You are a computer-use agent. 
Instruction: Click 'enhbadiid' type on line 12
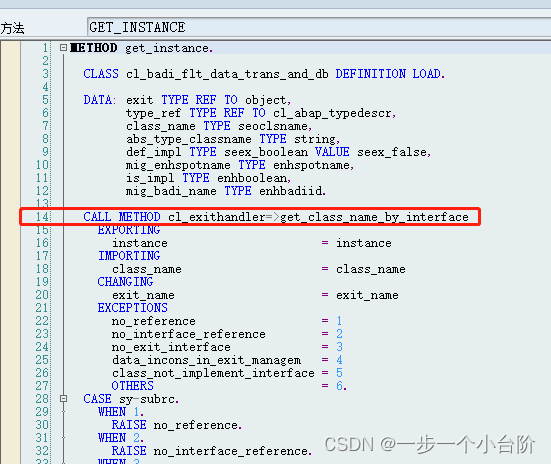pos(291,191)
